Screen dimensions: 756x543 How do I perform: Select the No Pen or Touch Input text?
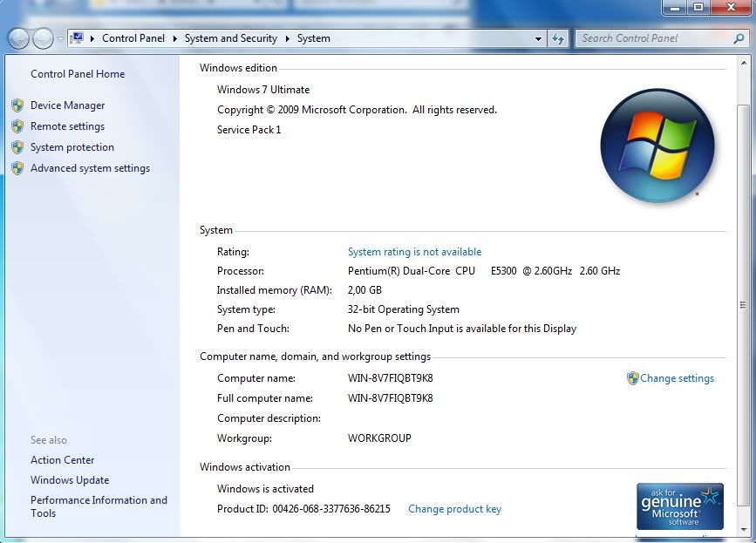(x=462, y=329)
